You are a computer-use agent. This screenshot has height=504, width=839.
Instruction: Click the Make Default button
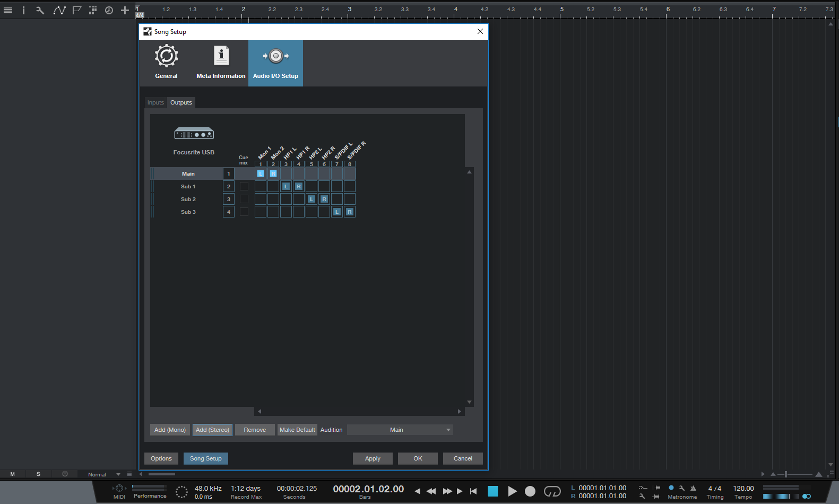point(297,430)
